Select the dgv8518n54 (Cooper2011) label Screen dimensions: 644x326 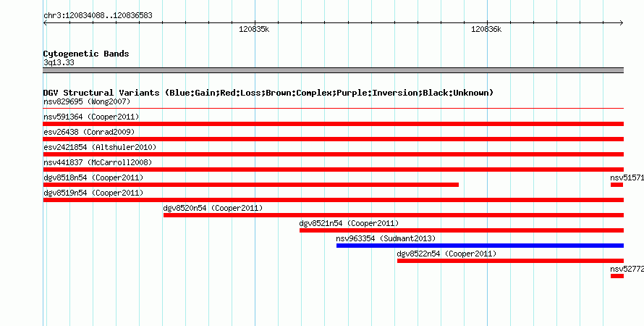(x=93, y=177)
